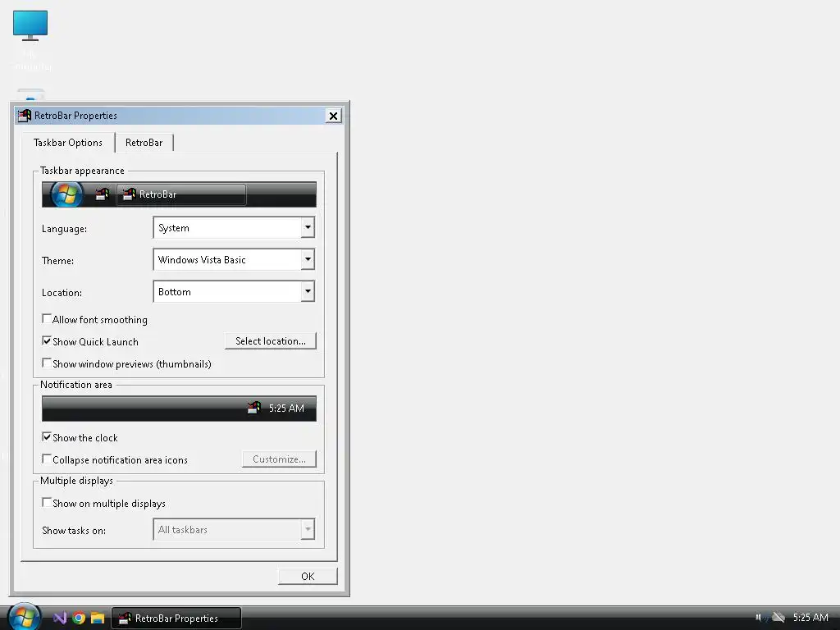840x630 pixels.
Task: Click the All taskbars dropdown arrow
Action: click(x=308, y=529)
